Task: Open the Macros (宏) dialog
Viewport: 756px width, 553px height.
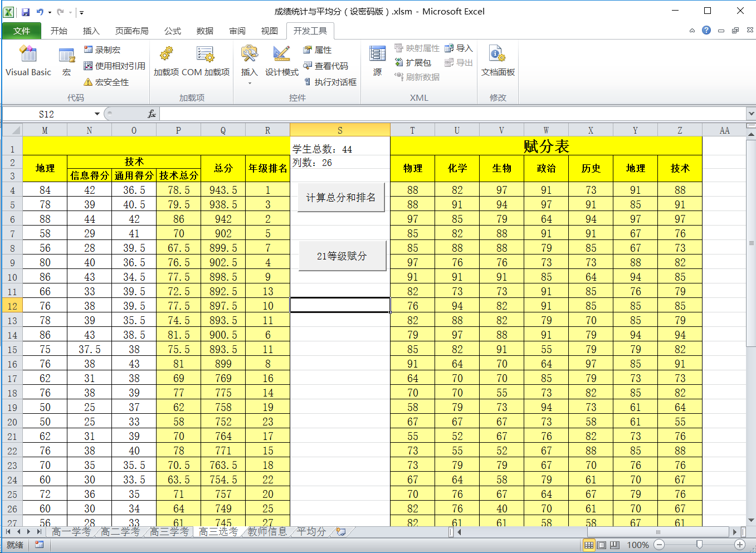Action: tap(66, 61)
